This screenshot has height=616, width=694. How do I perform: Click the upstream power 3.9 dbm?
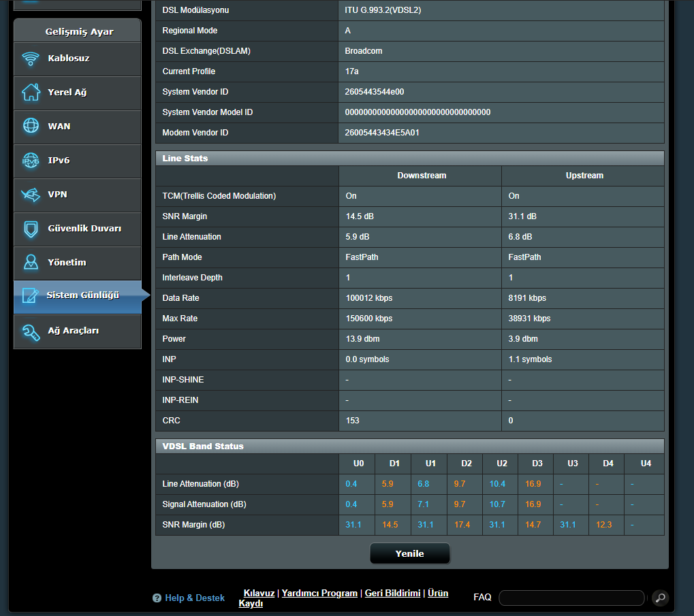click(x=522, y=339)
